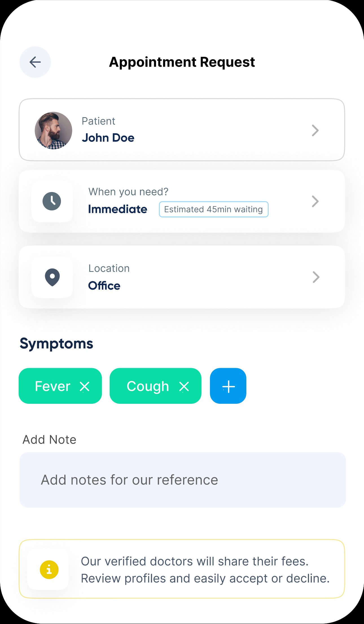Viewport: 364px width, 624px height.
Task: Tap the location pin icon
Action: tap(52, 277)
